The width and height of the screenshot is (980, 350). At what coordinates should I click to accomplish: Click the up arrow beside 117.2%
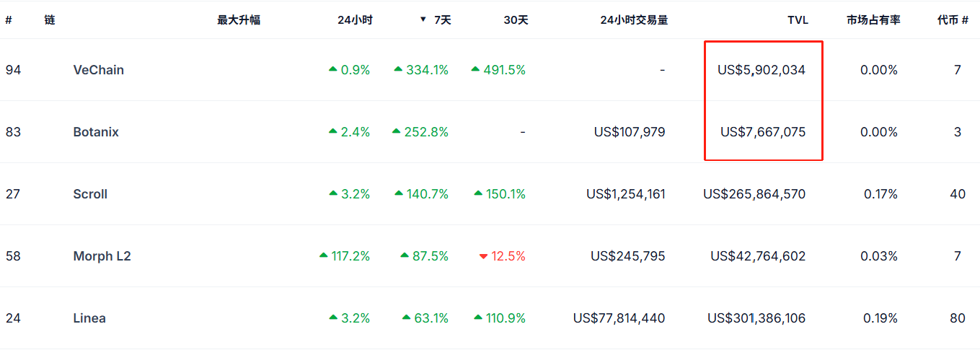tap(323, 255)
